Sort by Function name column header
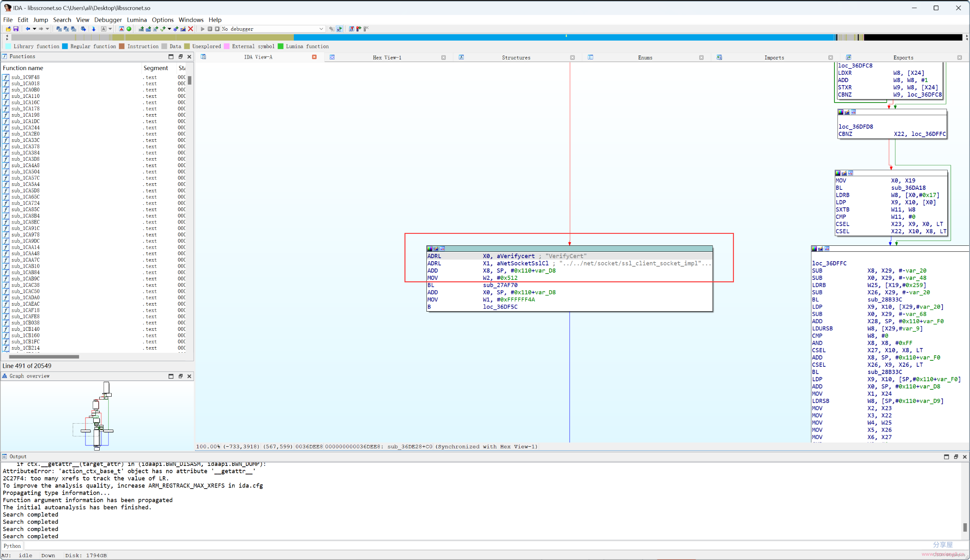Viewport: 970px width, 560px height. click(x=71, y=68)
